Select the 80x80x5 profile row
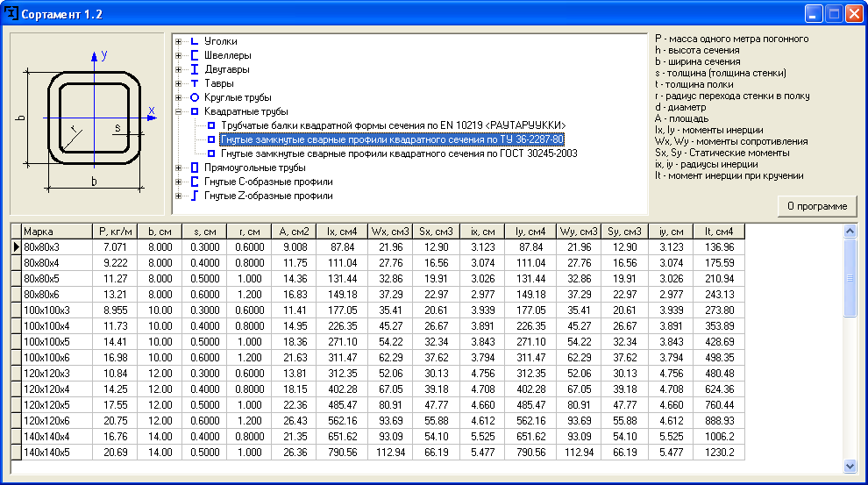 click(x=378, y=279)
